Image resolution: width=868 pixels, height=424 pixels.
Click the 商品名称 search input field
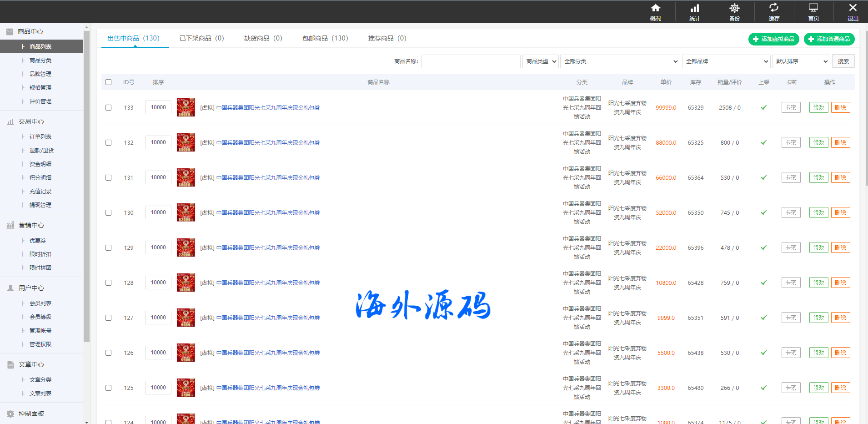[471, 61]
